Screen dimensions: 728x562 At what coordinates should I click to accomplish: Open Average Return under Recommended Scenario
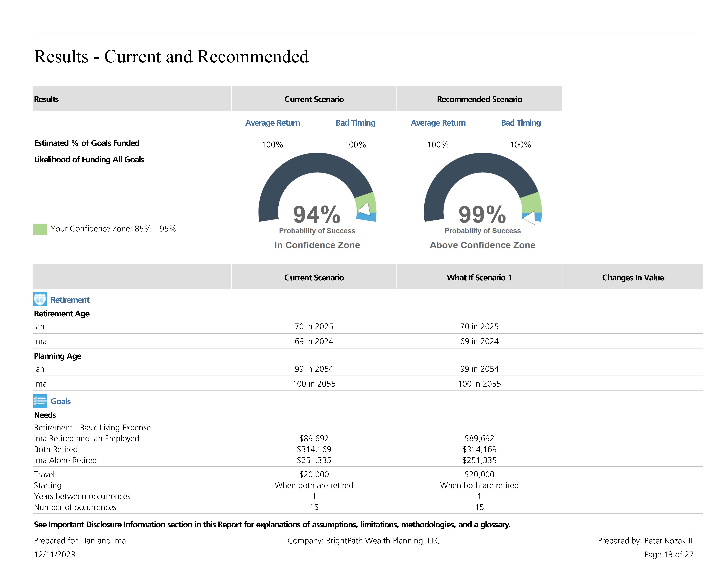click(x=438, y=123)
